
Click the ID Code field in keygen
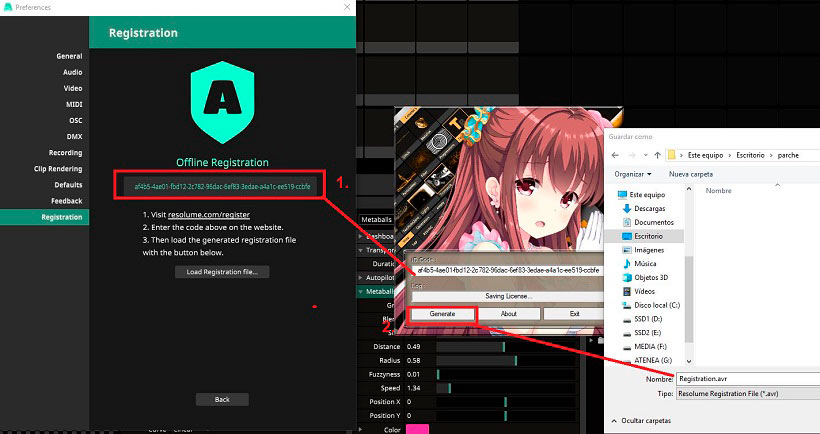[x=508, y=270]
